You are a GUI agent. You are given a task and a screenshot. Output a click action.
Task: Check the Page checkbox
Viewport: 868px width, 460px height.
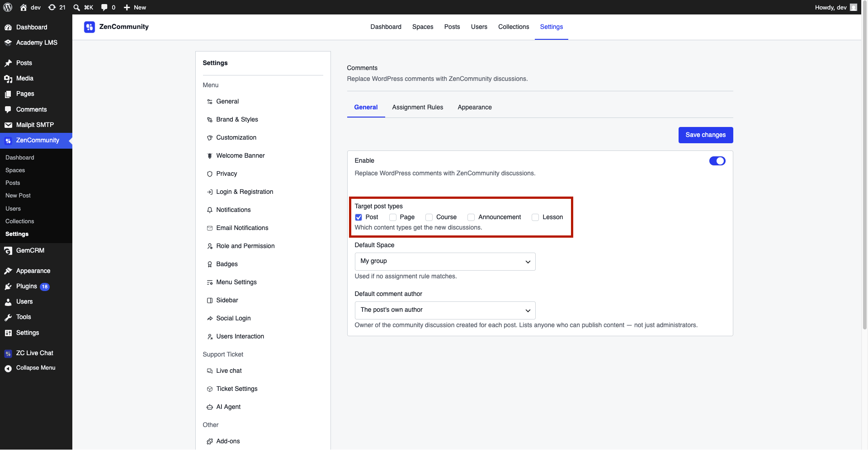(x=393, y=217)
